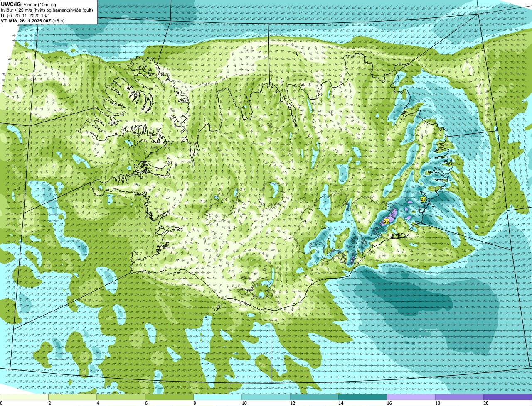Click the 'UWC/IG: Vindur (10m) og' title line
Image resolution: width=532 pixels, height=406 pixels.
pos(29,4)
